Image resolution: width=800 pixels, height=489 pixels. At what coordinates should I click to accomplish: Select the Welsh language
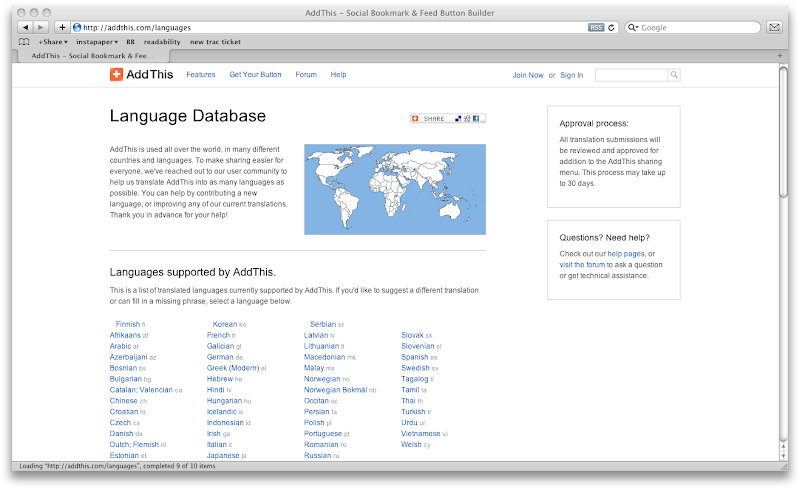(x=411, y=444)
